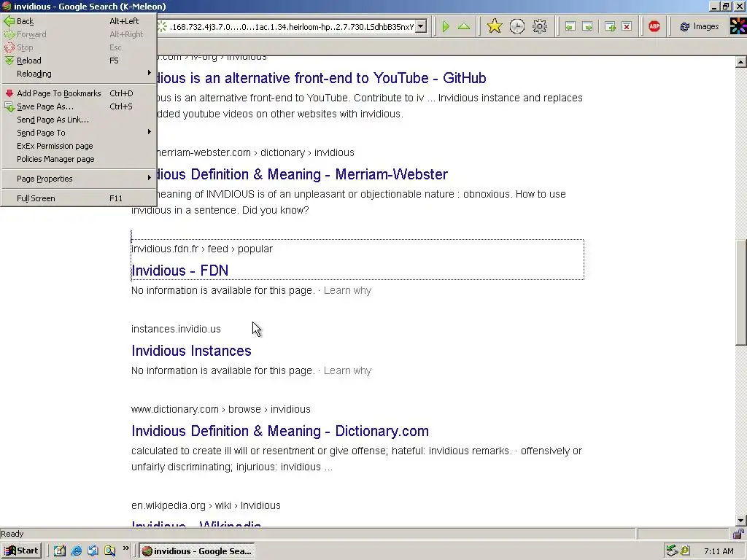Launch Internet Explorer from quick launch
The height and width of the screenshot is (560, 747).
tap(76, 551)
